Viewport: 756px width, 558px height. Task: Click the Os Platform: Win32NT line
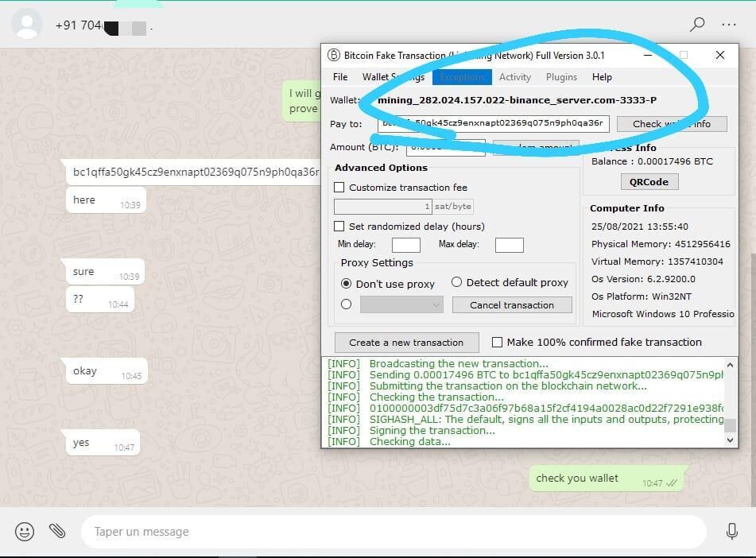(642, 296)
